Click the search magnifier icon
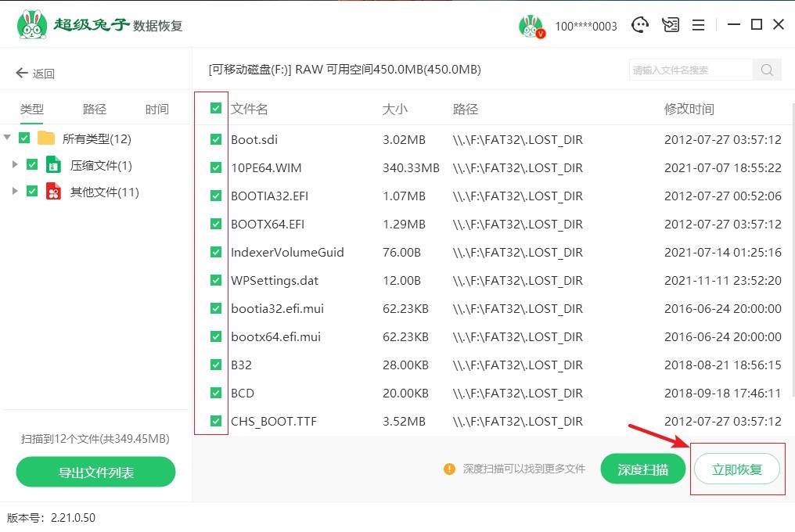This screenshot has height=532, width=795. (766, 70)
